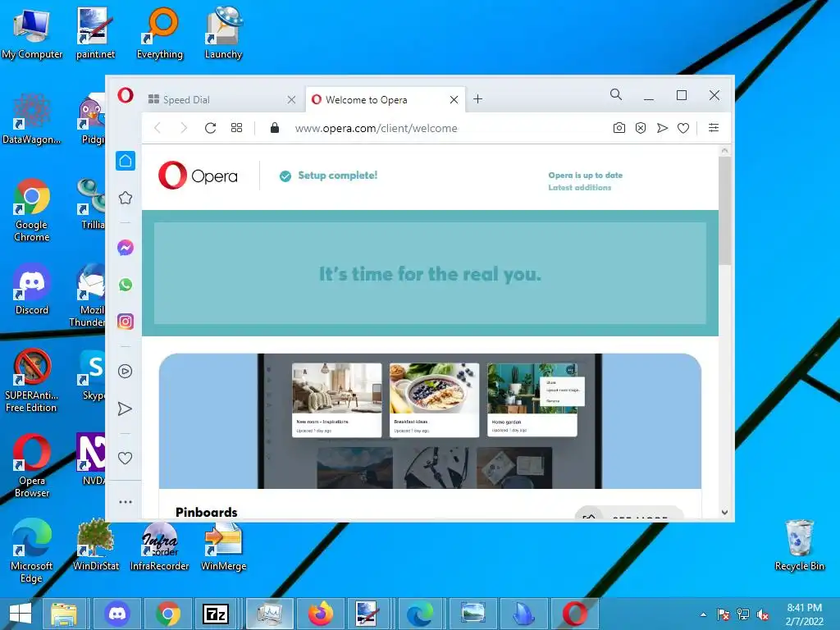840x630 pixels.
Task: Click the search tabs magnifier icon
Action: click(x=616, y=95)
